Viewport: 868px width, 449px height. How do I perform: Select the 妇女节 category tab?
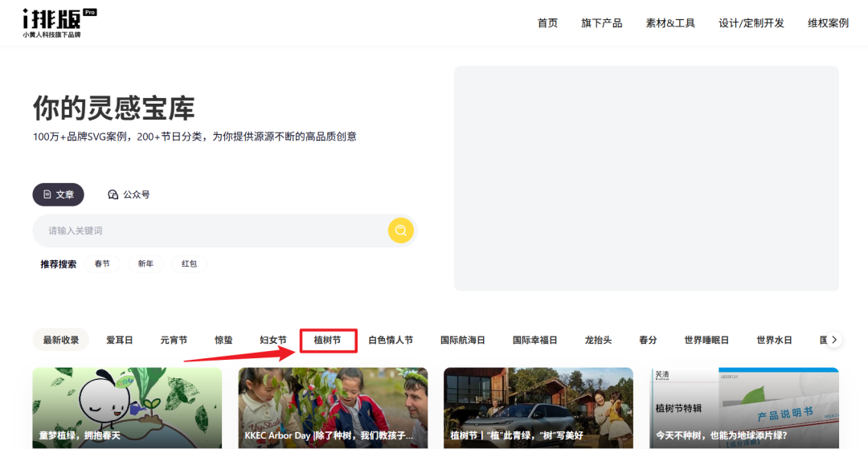point(273,340)
